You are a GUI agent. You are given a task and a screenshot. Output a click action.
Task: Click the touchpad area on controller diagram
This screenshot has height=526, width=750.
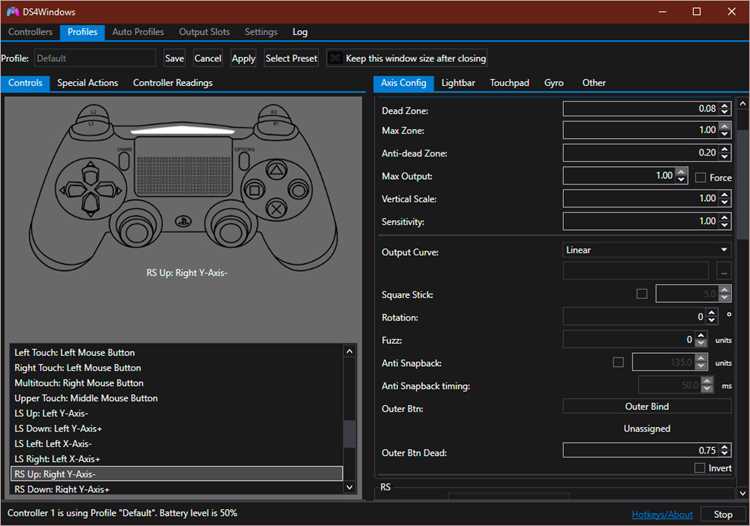tap(183, 166)
